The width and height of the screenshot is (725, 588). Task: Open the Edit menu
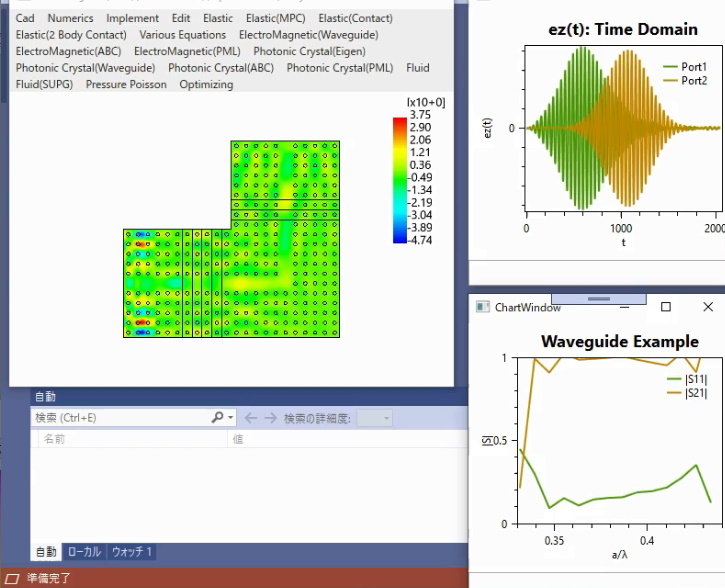(x=181, y=18)
